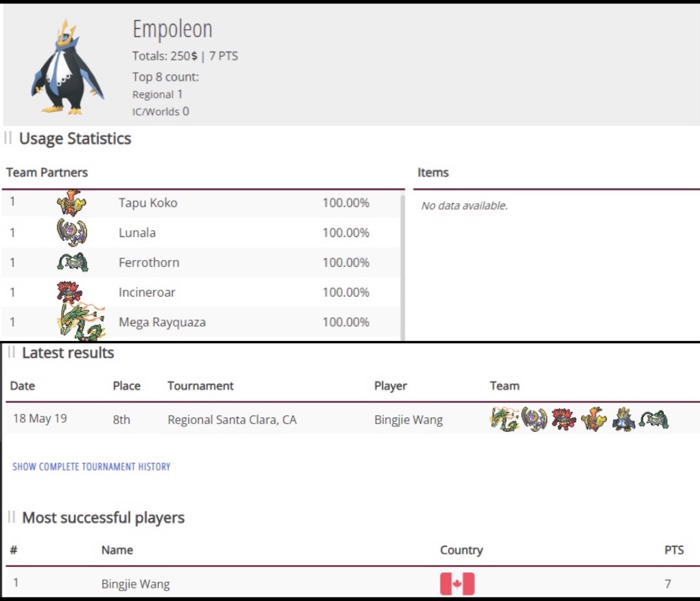Sort results by the Date column
700x601 pixels.
click(22, 385)
